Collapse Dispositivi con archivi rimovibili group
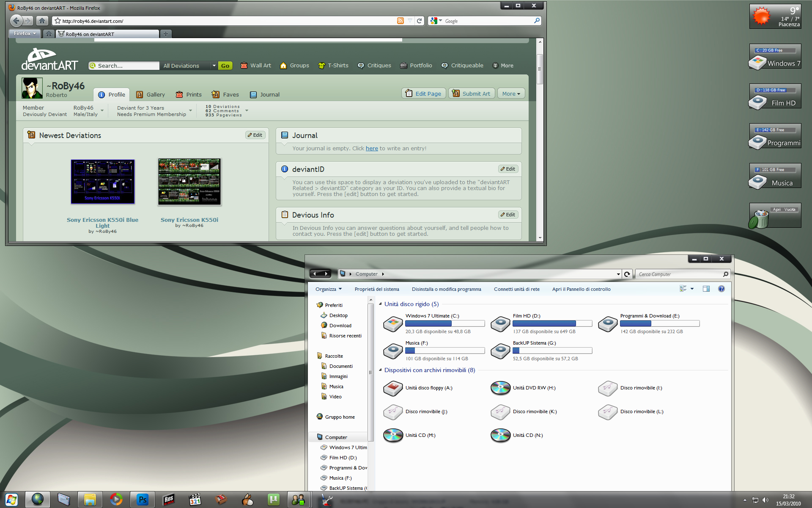Viewport: 812px width, 508px height. pyautogui.click(x=380, y=370)
